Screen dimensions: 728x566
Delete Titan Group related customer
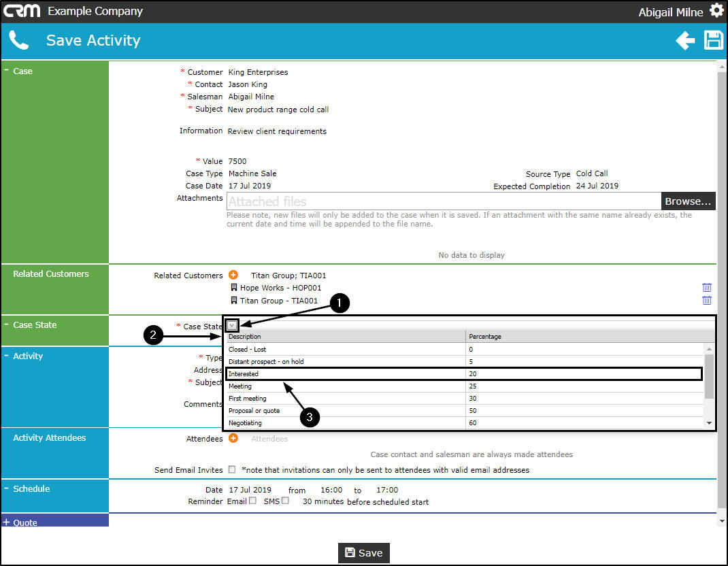point(707,301)
